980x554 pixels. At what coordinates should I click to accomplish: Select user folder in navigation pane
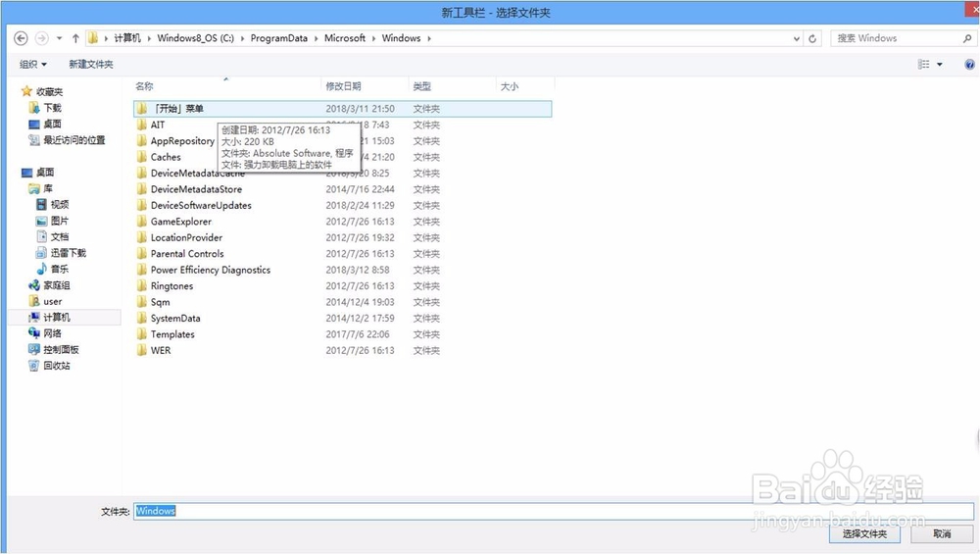(x=53, y=301)
